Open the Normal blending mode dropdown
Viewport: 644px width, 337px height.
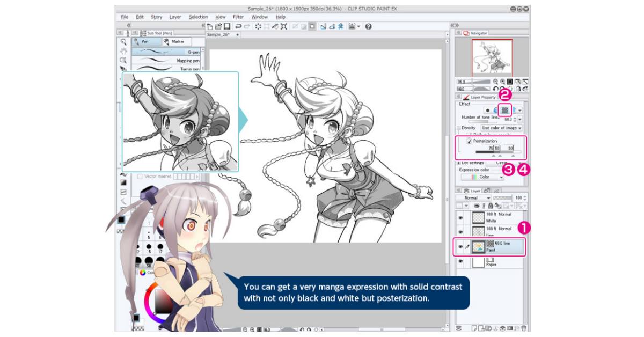pyautogui.click(x=473, y=198)
